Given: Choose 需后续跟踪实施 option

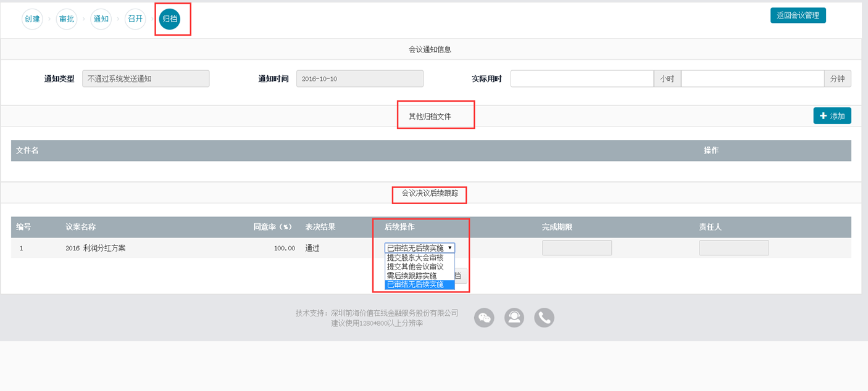Looking at the screenshot, I should point(420,276).
